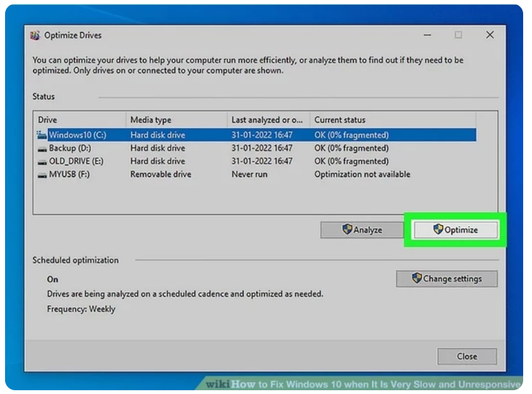This screenshot has height=394, width=532.
Task: Click the shield icon on Change settings
Action: point(416,278)
